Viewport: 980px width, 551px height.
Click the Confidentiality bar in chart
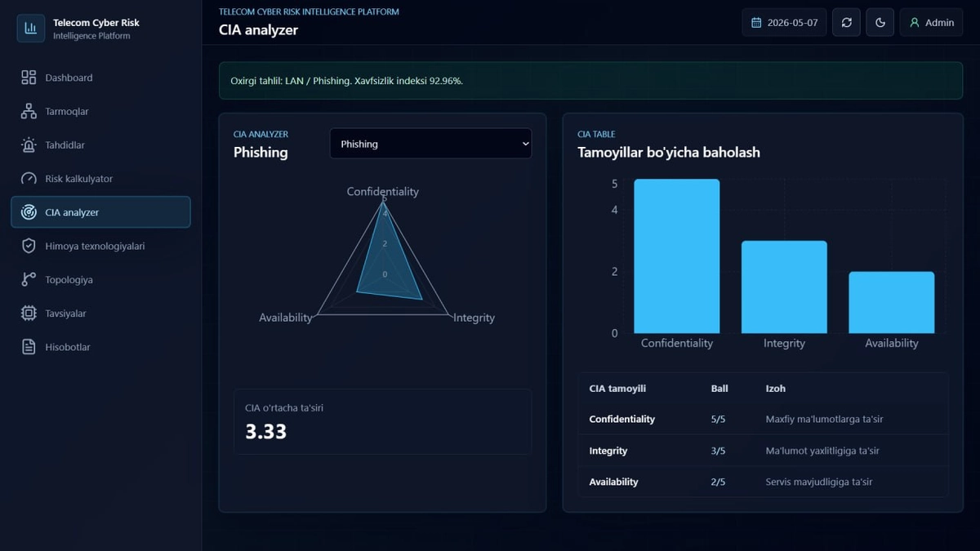(x=677, y=256)
